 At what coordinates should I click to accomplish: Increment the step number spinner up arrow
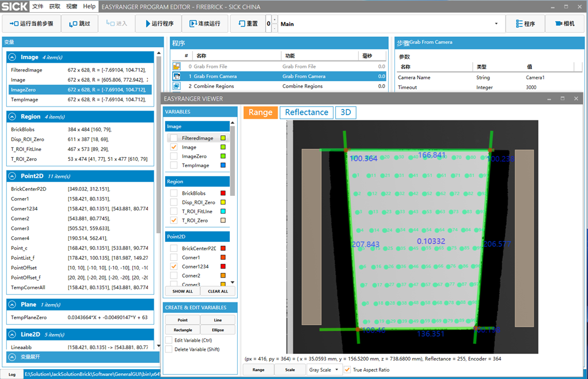(275, 20)
